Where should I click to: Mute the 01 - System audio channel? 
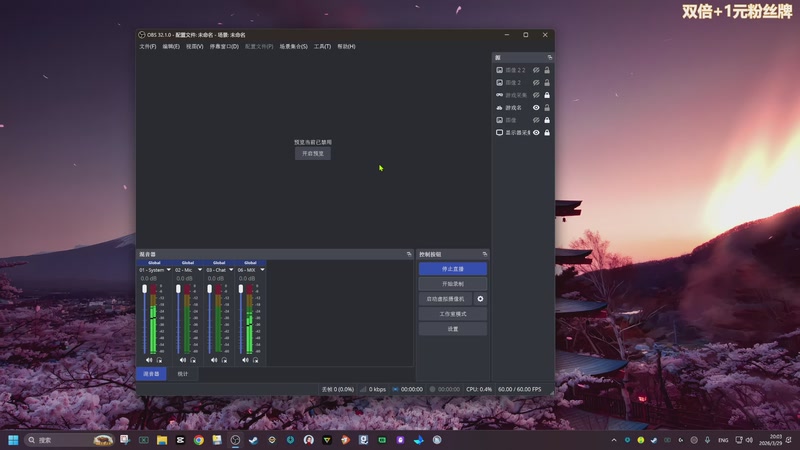149,360
